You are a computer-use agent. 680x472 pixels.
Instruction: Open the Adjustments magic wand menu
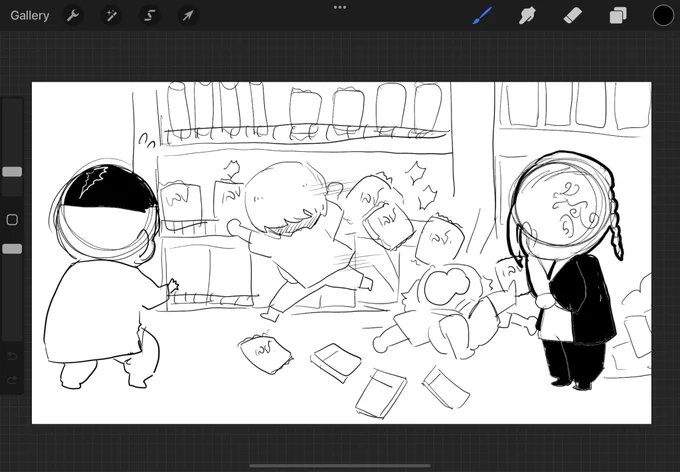tap(111, 16)
